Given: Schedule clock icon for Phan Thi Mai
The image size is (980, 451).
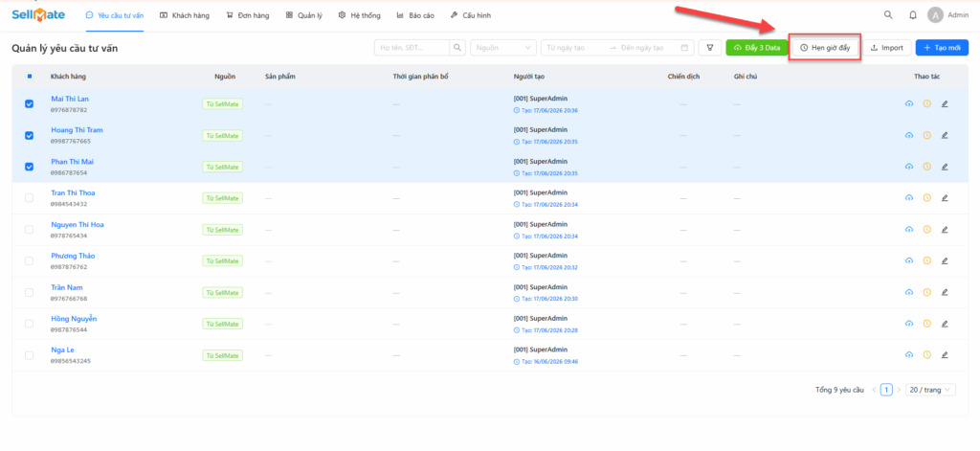Looking at the screenshot, I should coord(926,167).
